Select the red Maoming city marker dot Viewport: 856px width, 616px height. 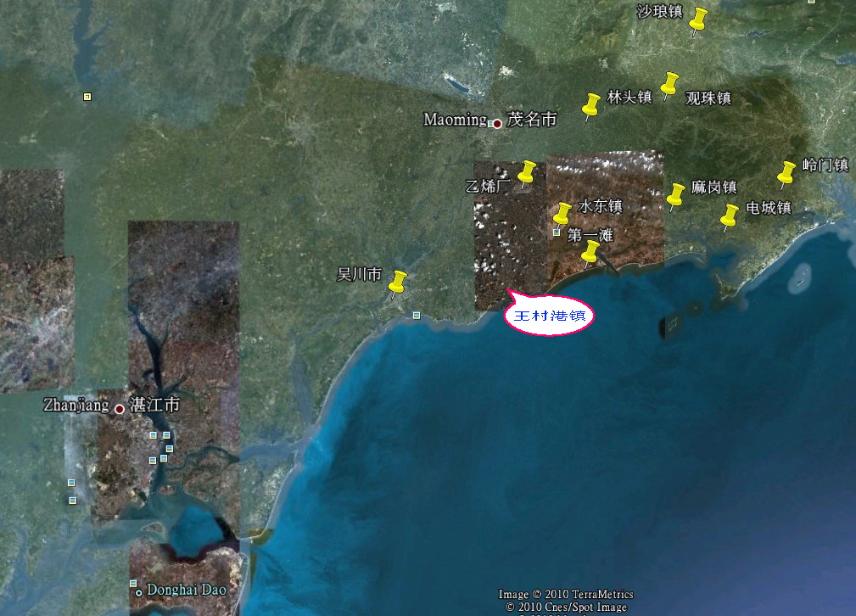click(x=497, y=124)
